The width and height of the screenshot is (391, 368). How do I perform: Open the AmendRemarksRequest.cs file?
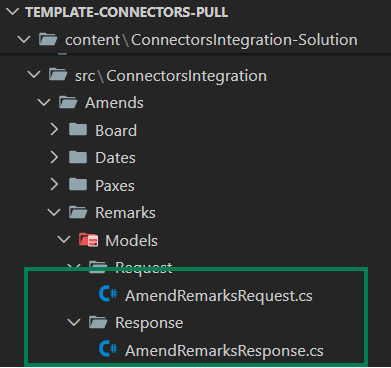coord(219,296)
